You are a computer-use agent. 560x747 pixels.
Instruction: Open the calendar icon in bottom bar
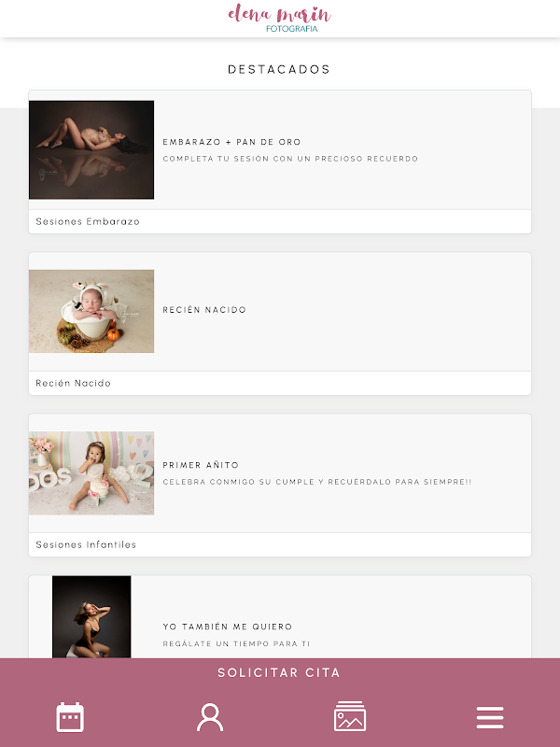tap(70, 717)
